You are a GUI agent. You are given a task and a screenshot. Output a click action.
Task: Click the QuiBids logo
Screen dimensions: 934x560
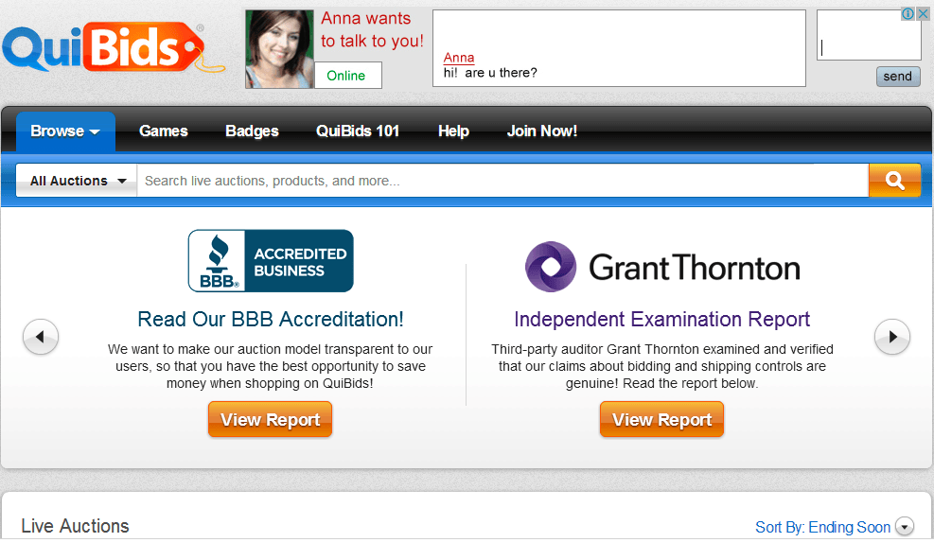114,47
